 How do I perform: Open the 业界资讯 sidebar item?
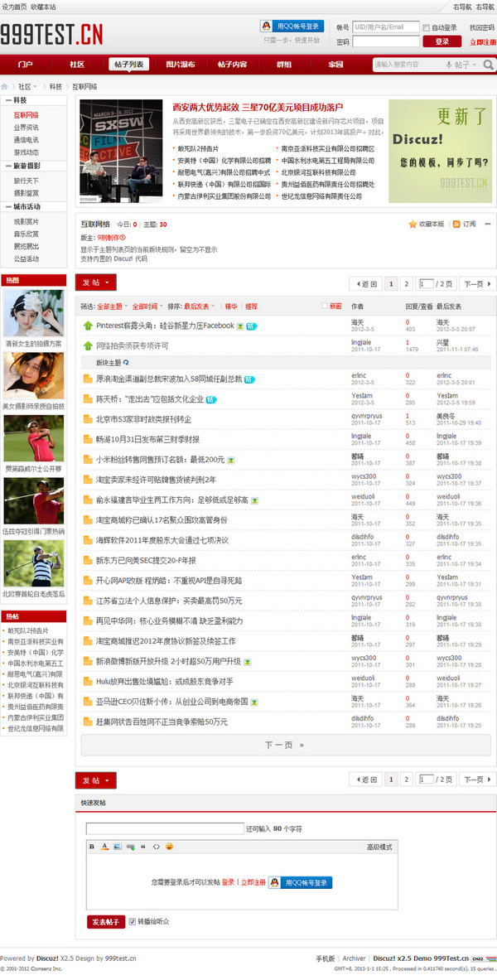[27, 128]
